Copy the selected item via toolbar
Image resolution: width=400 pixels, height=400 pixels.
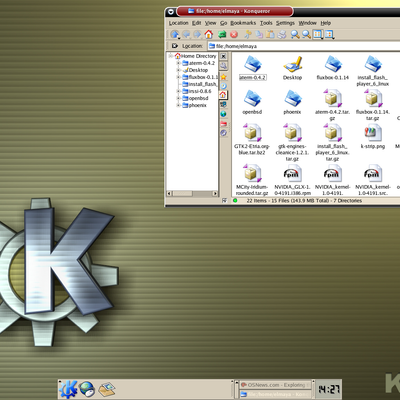point(259,34)
